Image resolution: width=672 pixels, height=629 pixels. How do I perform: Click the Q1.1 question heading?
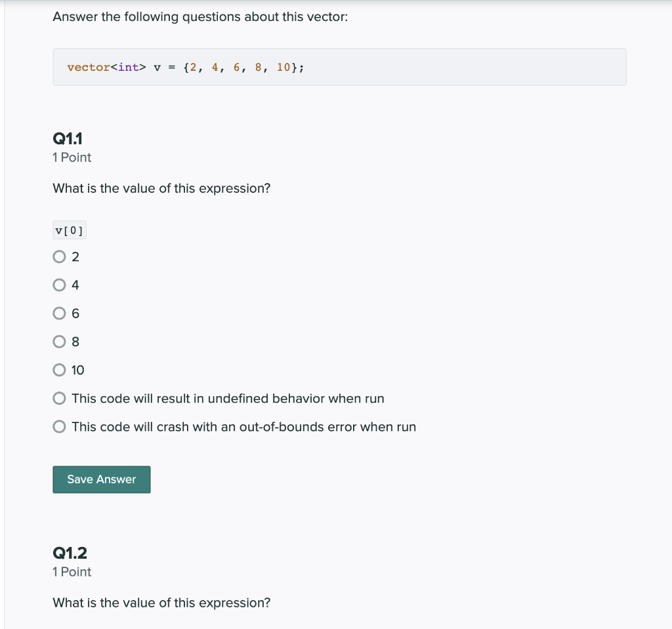(x=68, y=138)
